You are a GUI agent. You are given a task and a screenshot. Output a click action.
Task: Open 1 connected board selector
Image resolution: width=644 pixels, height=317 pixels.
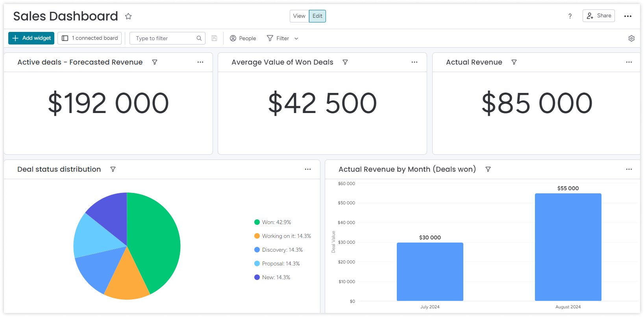[90, 38]
